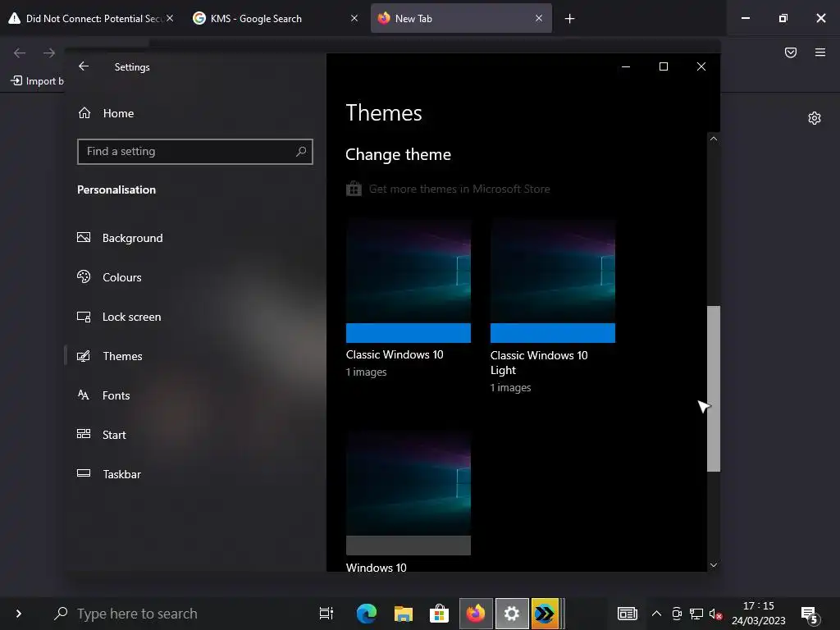Open Firefox application menu

820,52
